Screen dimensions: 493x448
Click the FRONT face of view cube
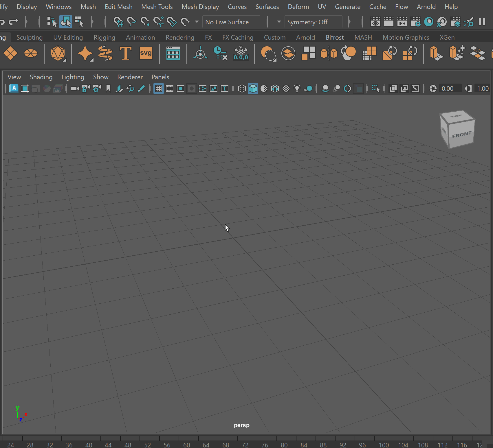(x=461, y=135)
